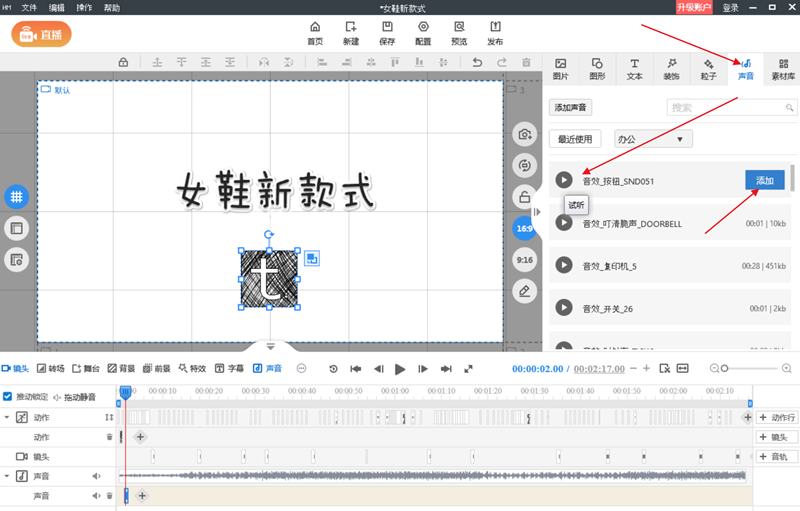Click the lock icon in alignment toolbar
800x511 pixels.
click(123, 62)
